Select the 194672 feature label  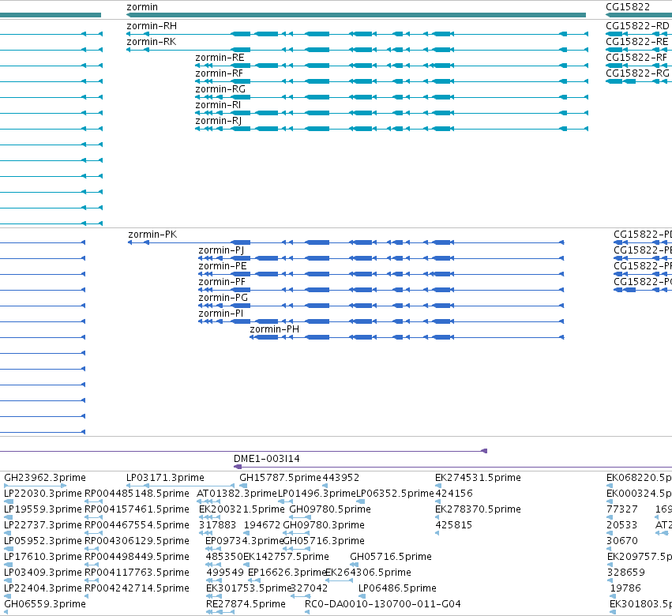coord(262,525)
